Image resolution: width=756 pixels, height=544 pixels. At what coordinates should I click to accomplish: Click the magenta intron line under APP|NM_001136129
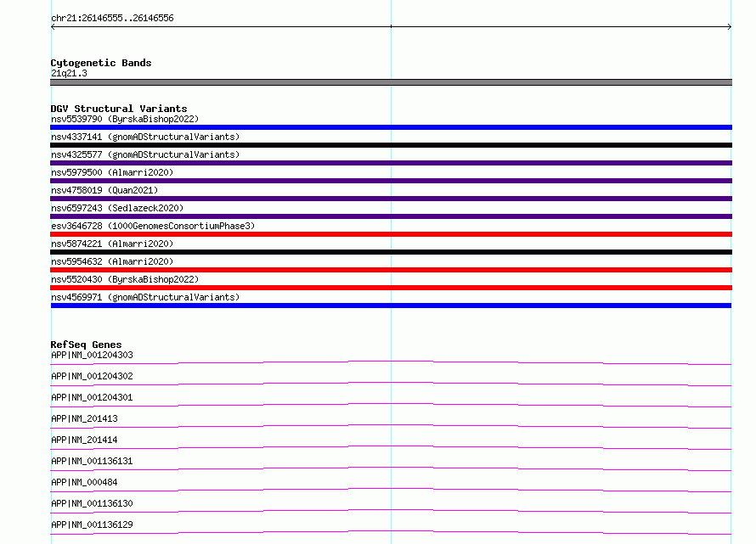(391, 532)
